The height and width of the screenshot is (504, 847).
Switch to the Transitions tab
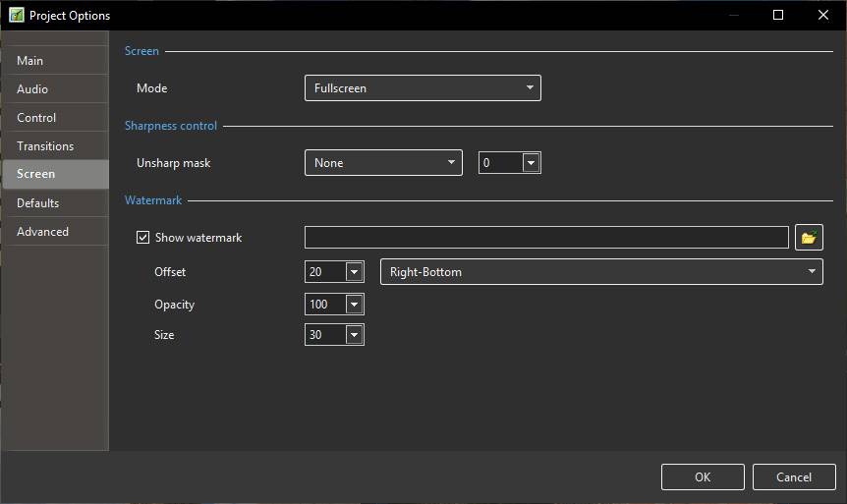(x=55, y=145)
